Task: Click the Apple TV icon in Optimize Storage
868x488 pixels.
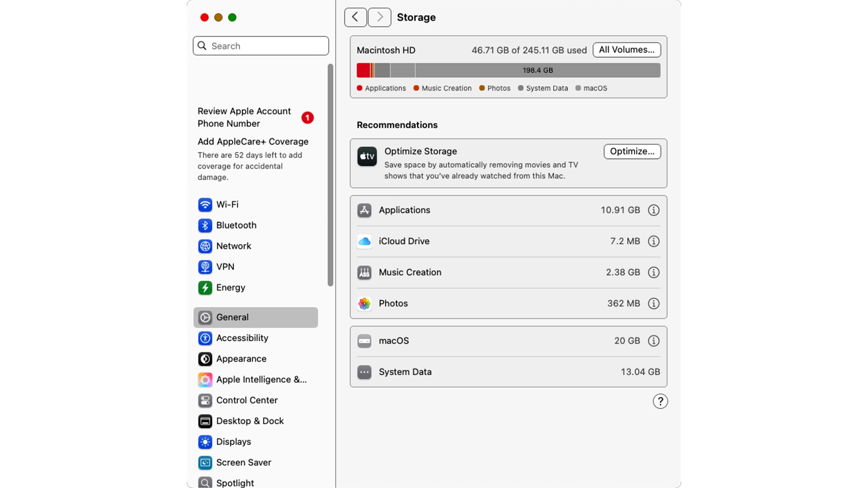Action: [x=367, y=156]
